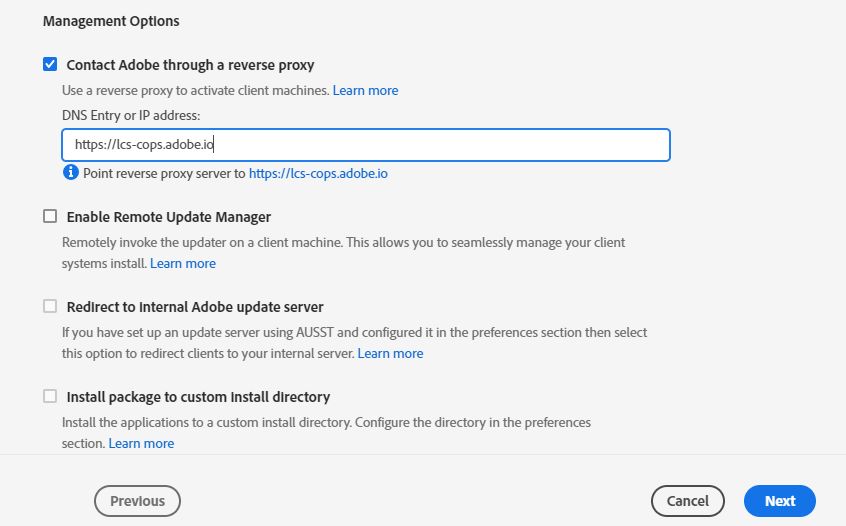Click the 'DNS Entry or IP address:' label
This screenshot has height=526, width=846.
pyautogui.click(x=131, y=116)
